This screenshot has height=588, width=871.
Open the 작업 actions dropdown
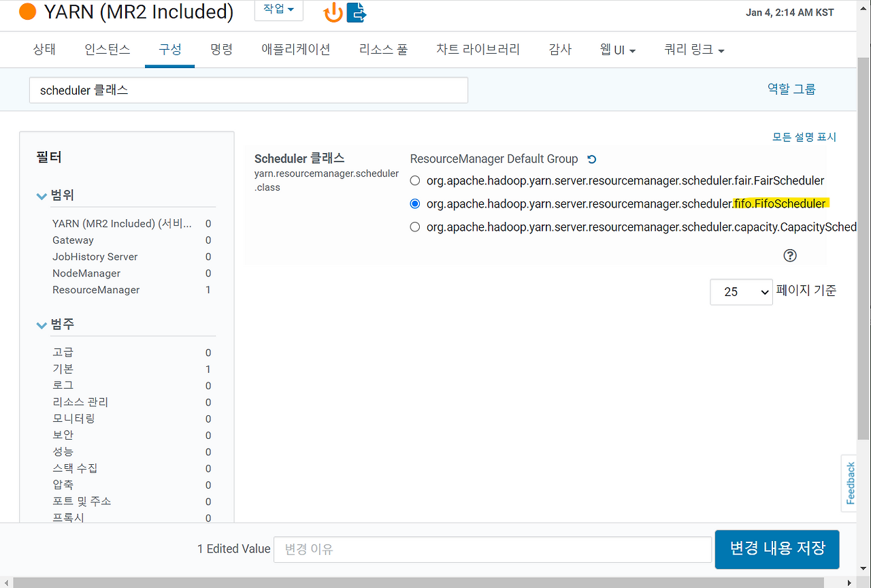(x=279, y=9)
